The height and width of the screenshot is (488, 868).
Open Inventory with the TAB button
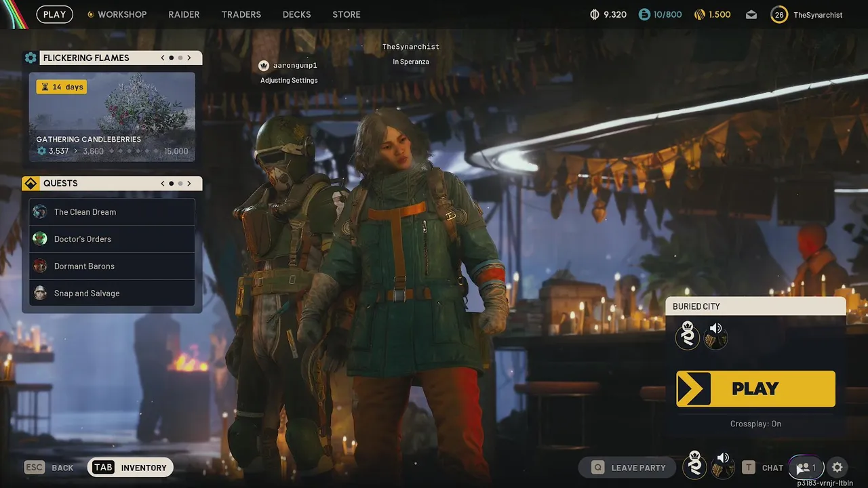(x=130, y=468)
